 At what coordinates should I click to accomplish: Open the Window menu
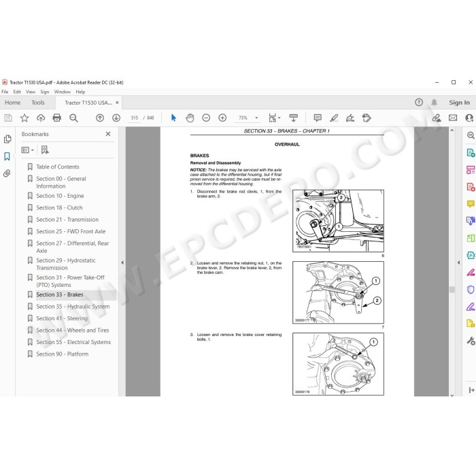(63, 92)
